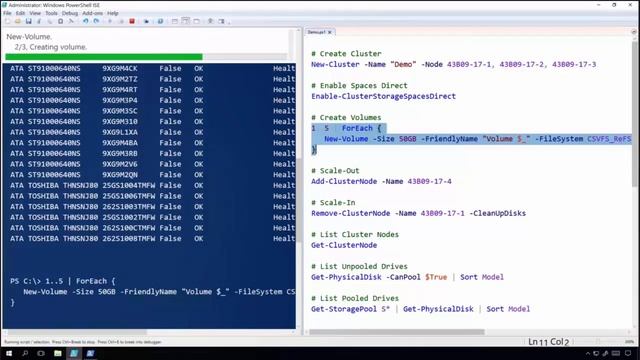Image resolution: width=640 pixels, height=360 pixels.
Task: Open Action Center notification icon
Action: click(628, 353)
